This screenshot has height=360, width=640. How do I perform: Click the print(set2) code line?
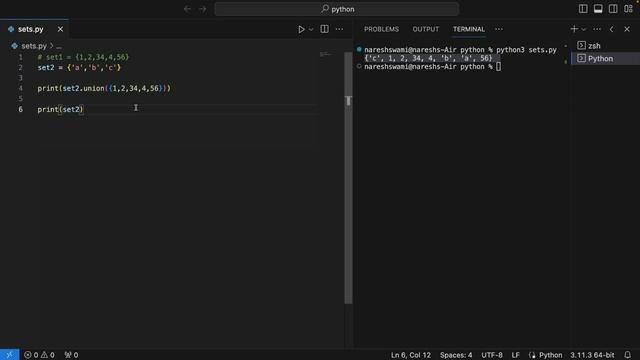pos(60,109)
